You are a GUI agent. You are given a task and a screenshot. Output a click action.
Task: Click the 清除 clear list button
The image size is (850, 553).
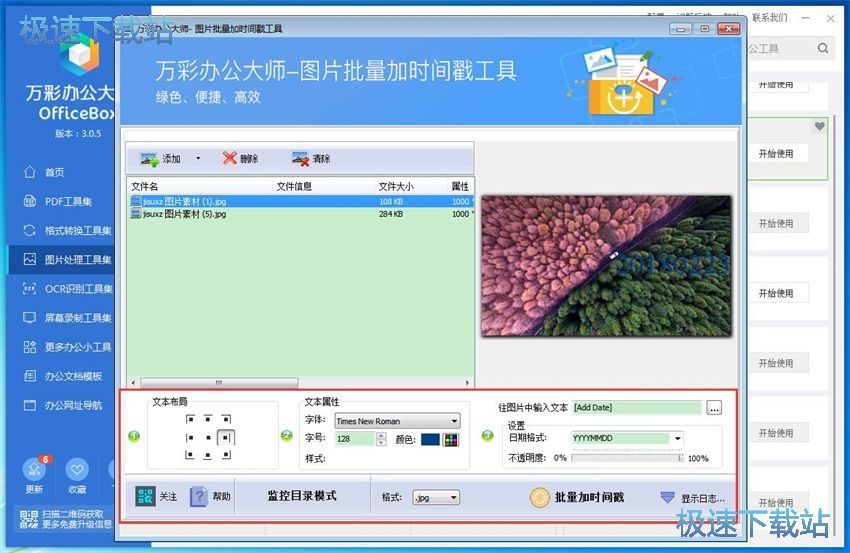(311, 158)
